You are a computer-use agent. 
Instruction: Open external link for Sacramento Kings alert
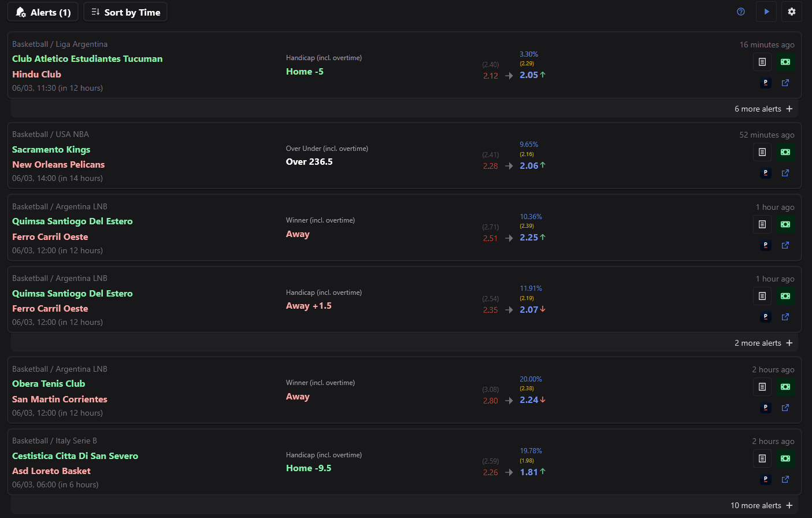[785, 173]
